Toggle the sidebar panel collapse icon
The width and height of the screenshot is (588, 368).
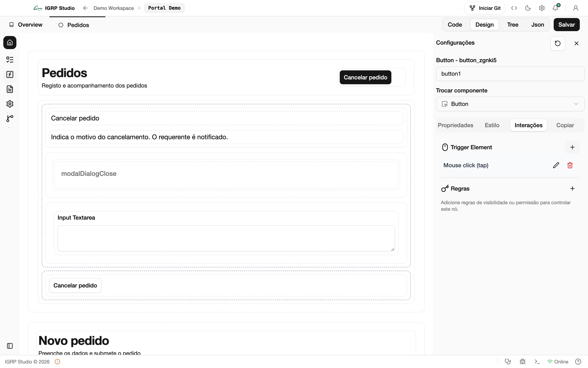coord(10,346)
